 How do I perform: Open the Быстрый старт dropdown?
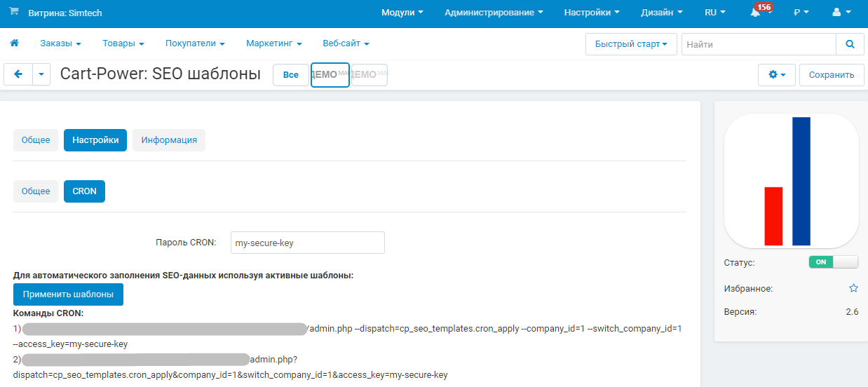tap(631, 44)
